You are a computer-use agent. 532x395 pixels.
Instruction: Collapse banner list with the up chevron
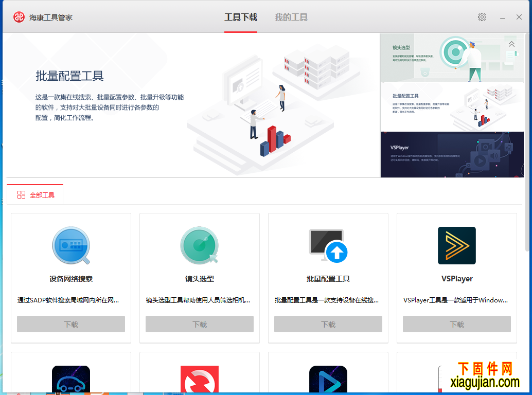coord(511,44)
